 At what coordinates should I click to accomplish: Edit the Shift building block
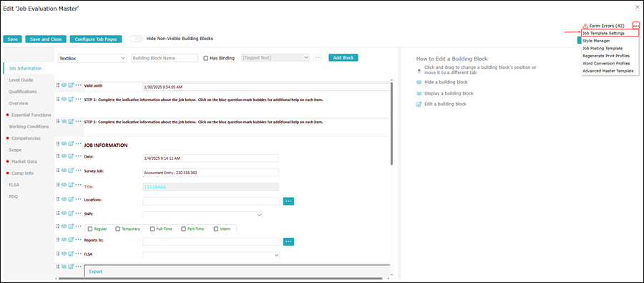tap(71, 213)
